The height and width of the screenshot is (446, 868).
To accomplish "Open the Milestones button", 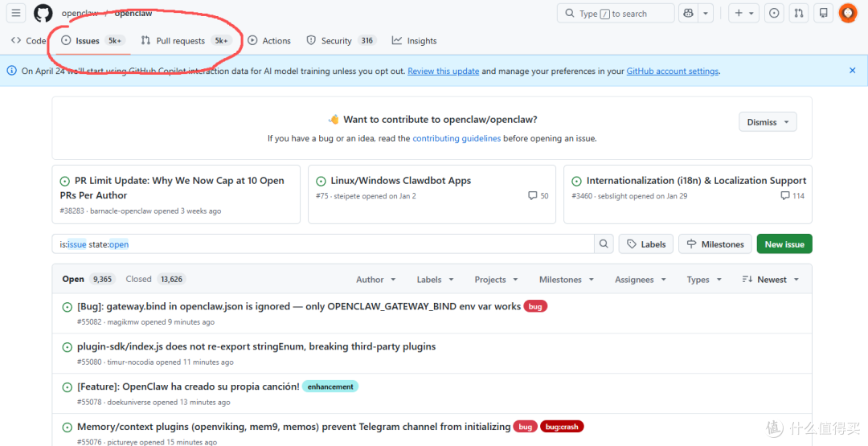I will pos(715,244).
